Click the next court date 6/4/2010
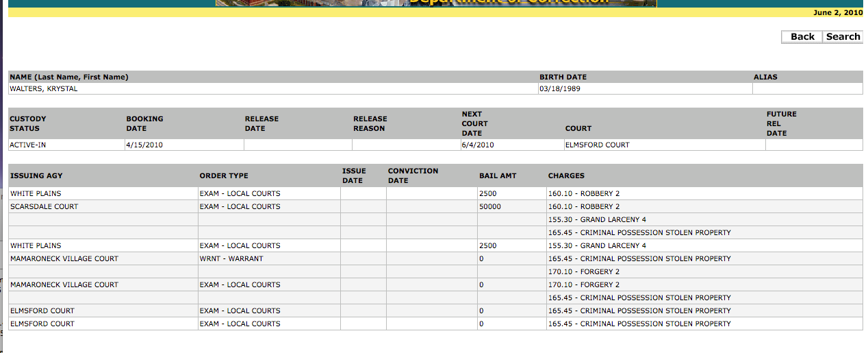The height and width of the screenshot is (353, 868). pos(478,145)
